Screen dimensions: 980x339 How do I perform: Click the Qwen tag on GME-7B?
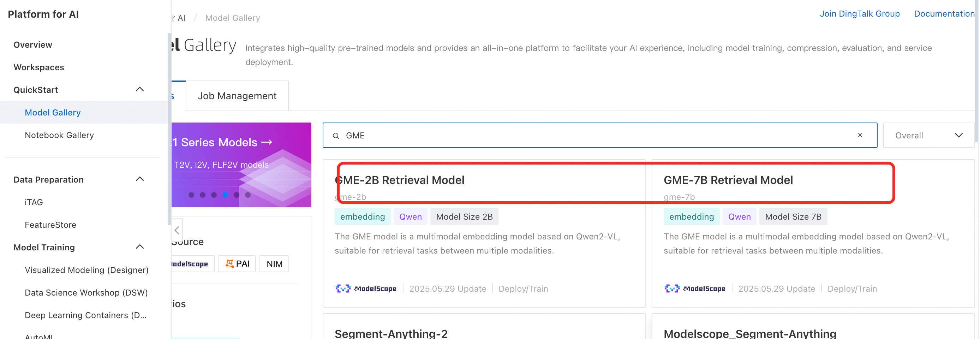click(x=739, y=217)
